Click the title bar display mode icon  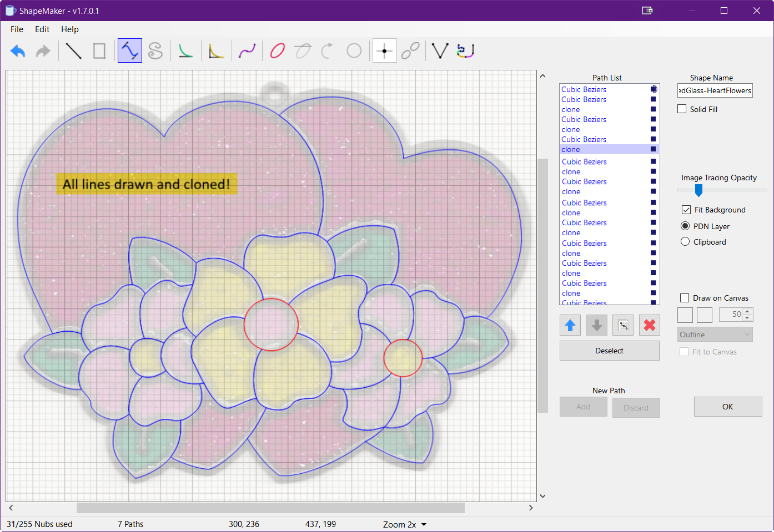647,11
